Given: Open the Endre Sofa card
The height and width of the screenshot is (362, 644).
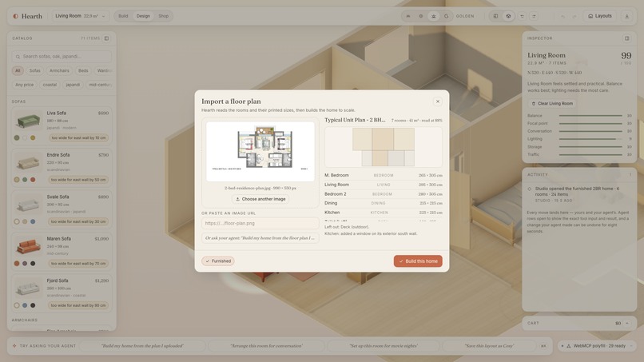Looking at the screenshot, I should pos(62,168).
